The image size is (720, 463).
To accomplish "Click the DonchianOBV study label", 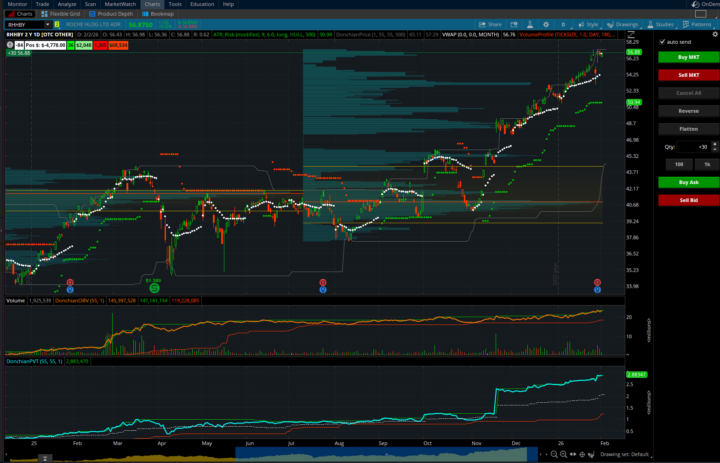I will [x=79, y=301].
